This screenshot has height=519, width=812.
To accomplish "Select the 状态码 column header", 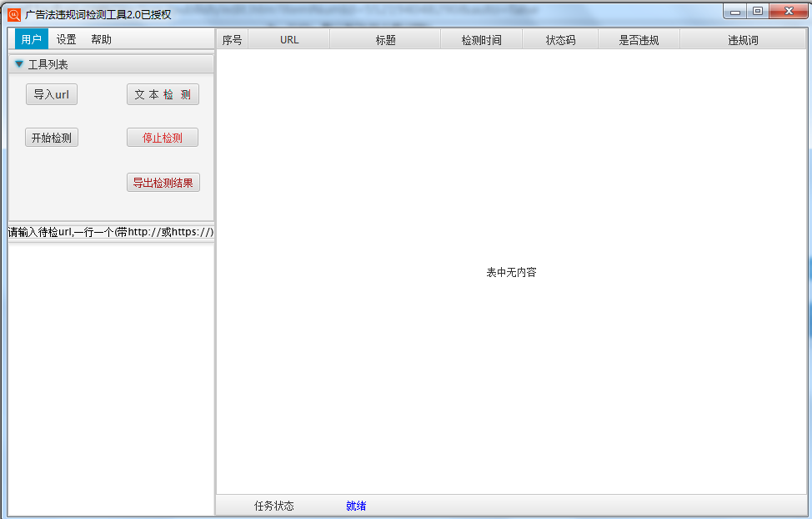I will tap(560, 40).
